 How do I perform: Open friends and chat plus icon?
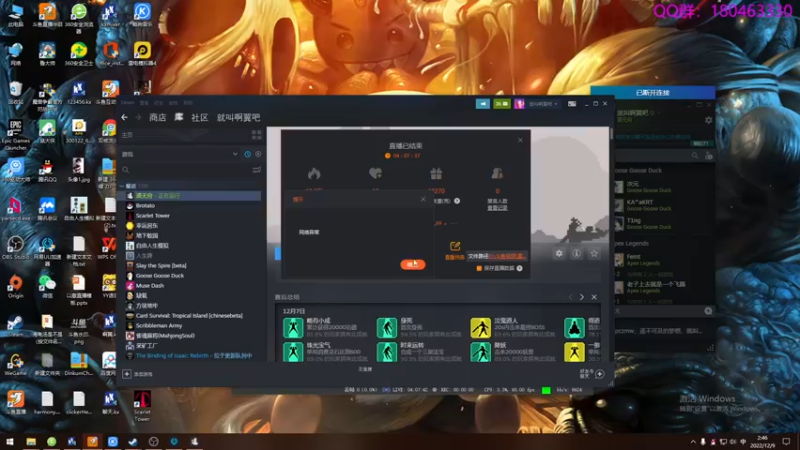pyautogui.click(x=599, y=374)
